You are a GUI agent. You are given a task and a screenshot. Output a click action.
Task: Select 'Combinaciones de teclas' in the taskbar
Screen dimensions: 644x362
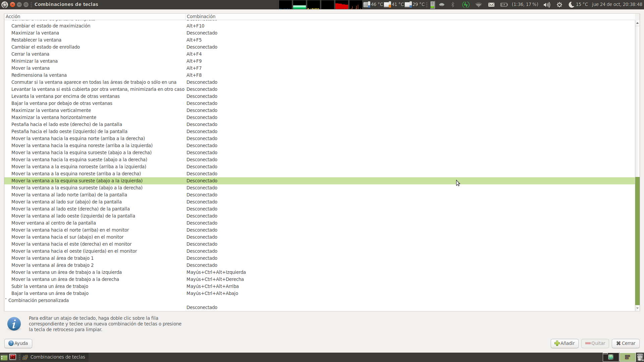tap(57, 357)
